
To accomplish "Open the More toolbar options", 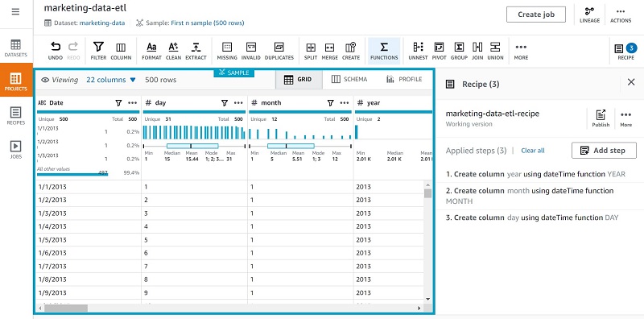I will pyautogui.click(x=521, y=51).
